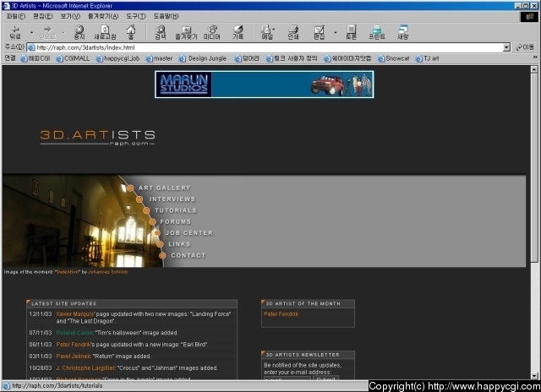Open the Favorites menu

[x=103, y=16]
